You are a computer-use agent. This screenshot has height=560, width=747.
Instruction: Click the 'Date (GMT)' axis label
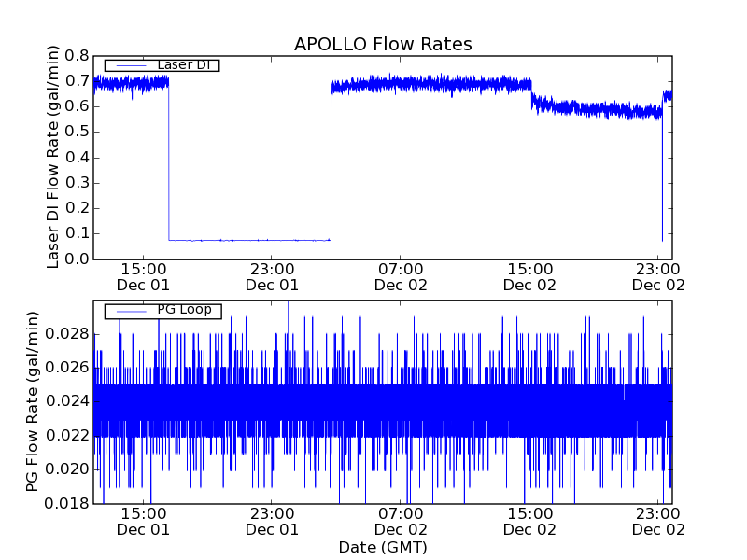pyautogui.click(x=383, y=547)
